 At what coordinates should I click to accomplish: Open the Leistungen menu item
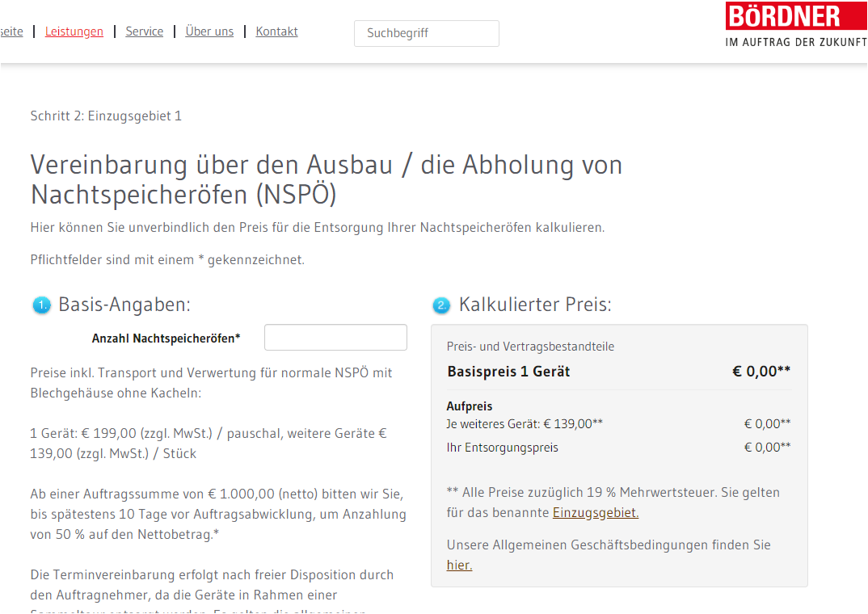tap(74, 32)
